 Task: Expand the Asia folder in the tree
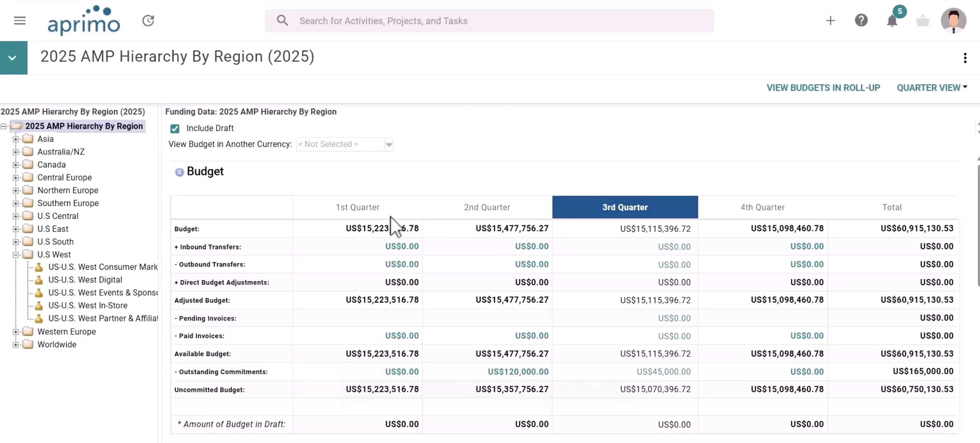click(x=16, y=139)
